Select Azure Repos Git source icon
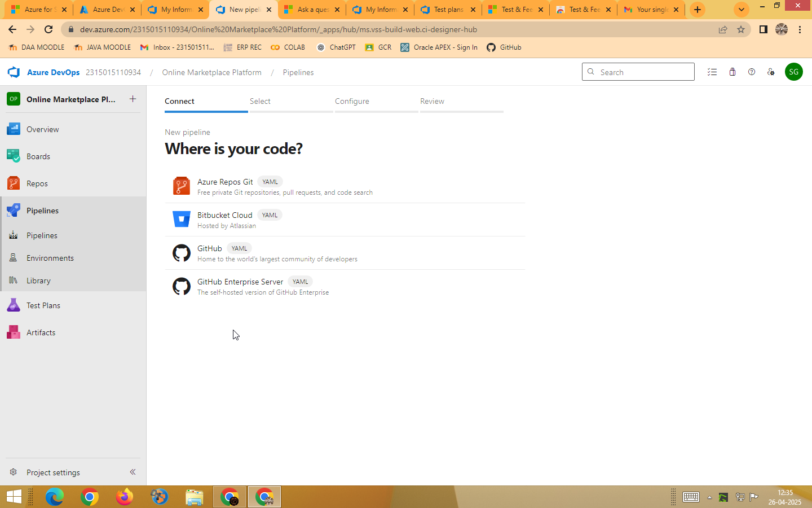Image resolution: width=812 pixels, height=508 pixels. point(182,186)
